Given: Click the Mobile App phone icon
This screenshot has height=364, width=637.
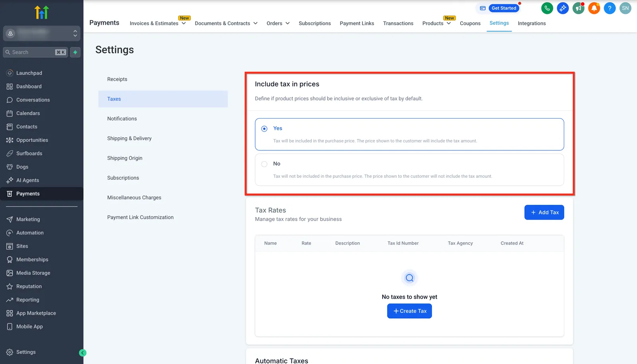Looking at the screenshot, I should (10, 327).
